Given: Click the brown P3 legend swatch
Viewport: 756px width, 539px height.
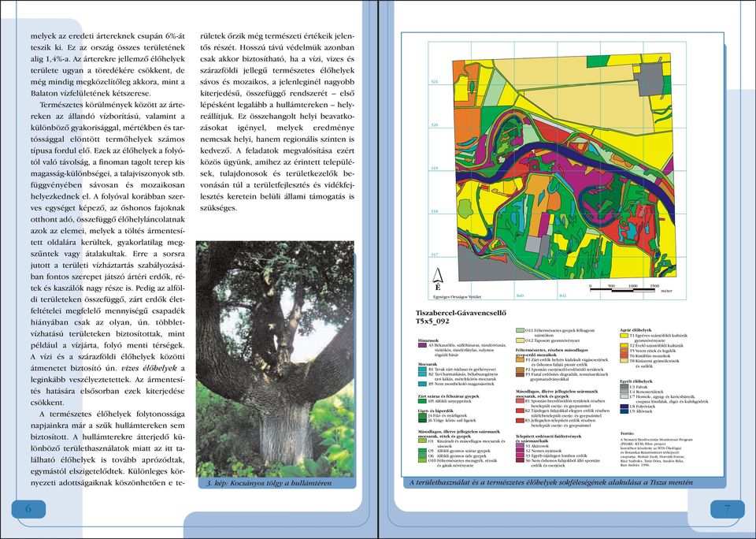Looking at the screenshot, I should [520, 374].
